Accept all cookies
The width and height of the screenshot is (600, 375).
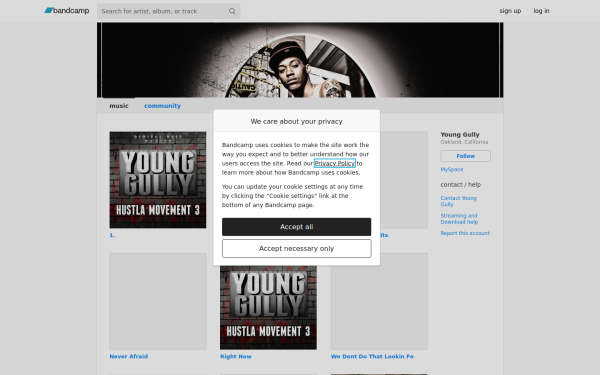pyautogui.click(x=297, y=227)
